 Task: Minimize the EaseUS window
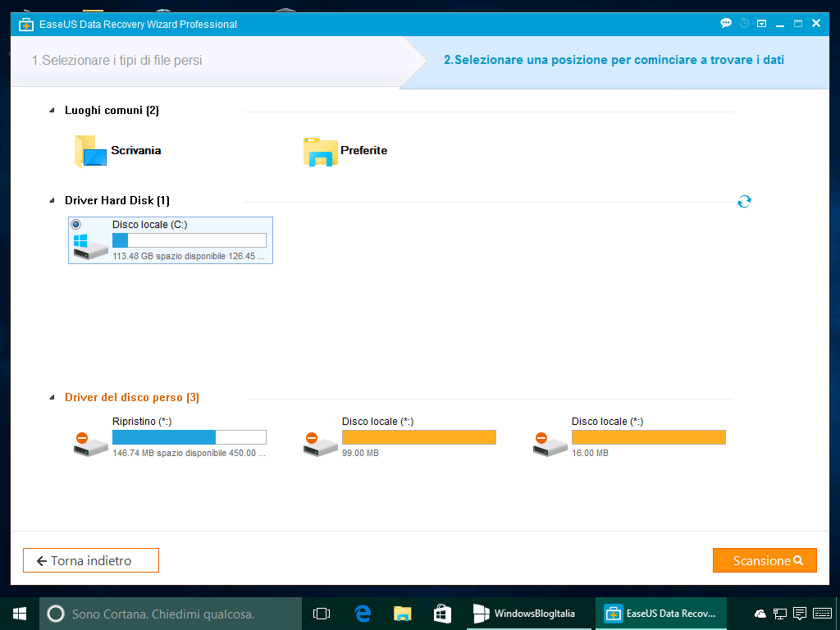780,24
